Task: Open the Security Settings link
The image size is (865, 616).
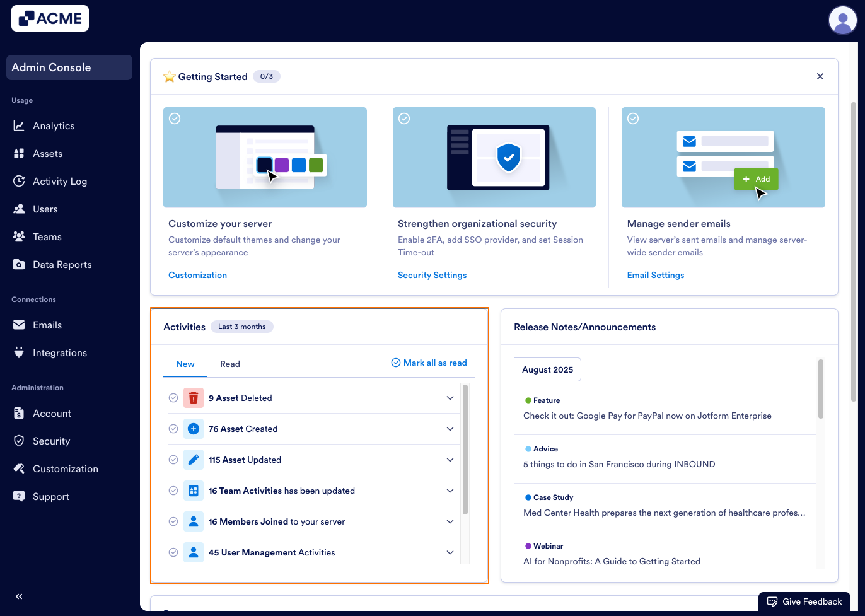Action: click(x=432, y=275)
